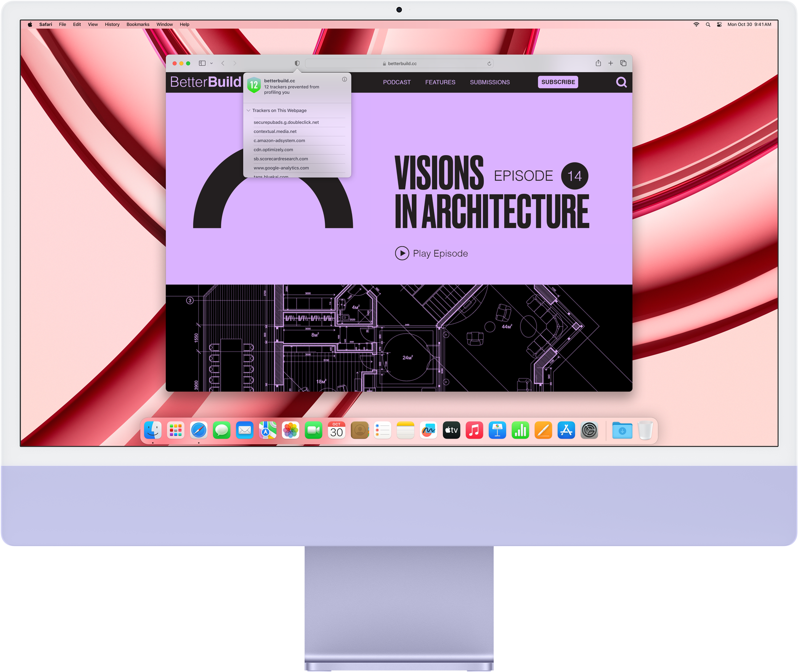Viewport: 799px width, 672px height.
Task: Open System Settings from the Dock
Action: (x=589, y=430)
